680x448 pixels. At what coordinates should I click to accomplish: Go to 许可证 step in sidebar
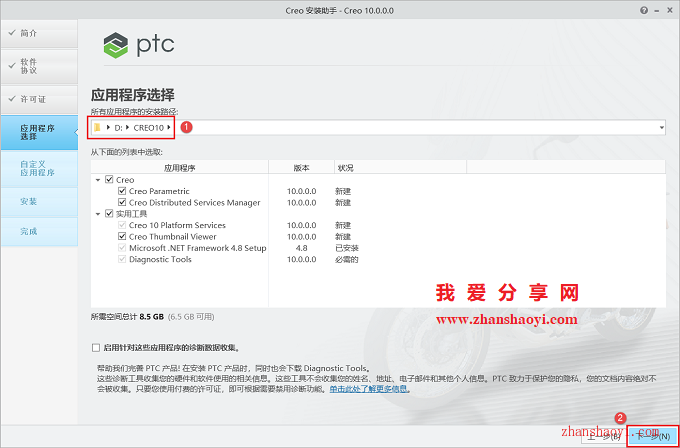(x=39, y=99)
